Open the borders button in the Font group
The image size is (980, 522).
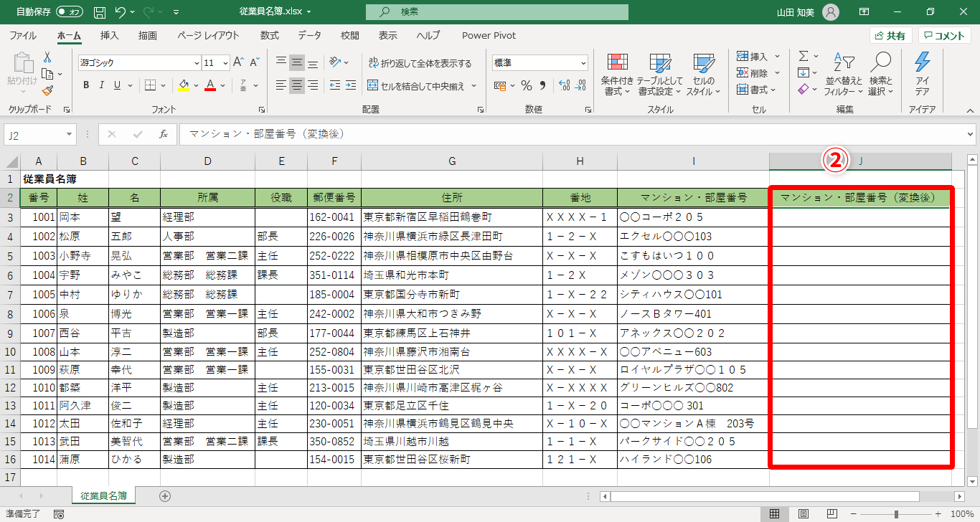click(x=150, y=85)
